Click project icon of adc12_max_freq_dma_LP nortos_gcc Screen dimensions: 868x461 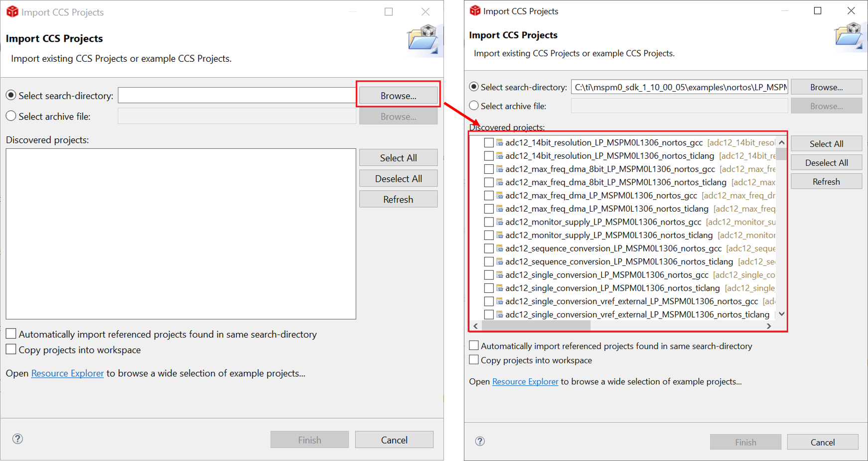click(499, 195)
